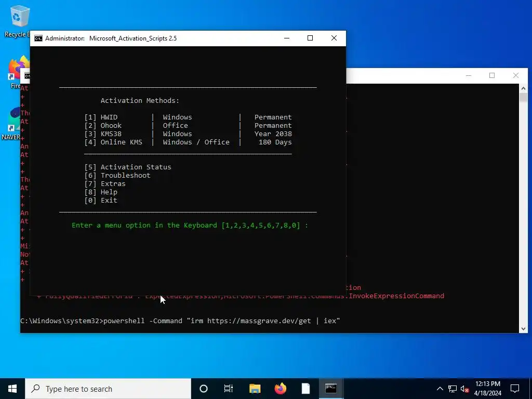
Task: Click the '[5] Activation Status' line
Action: coord(128,167)
